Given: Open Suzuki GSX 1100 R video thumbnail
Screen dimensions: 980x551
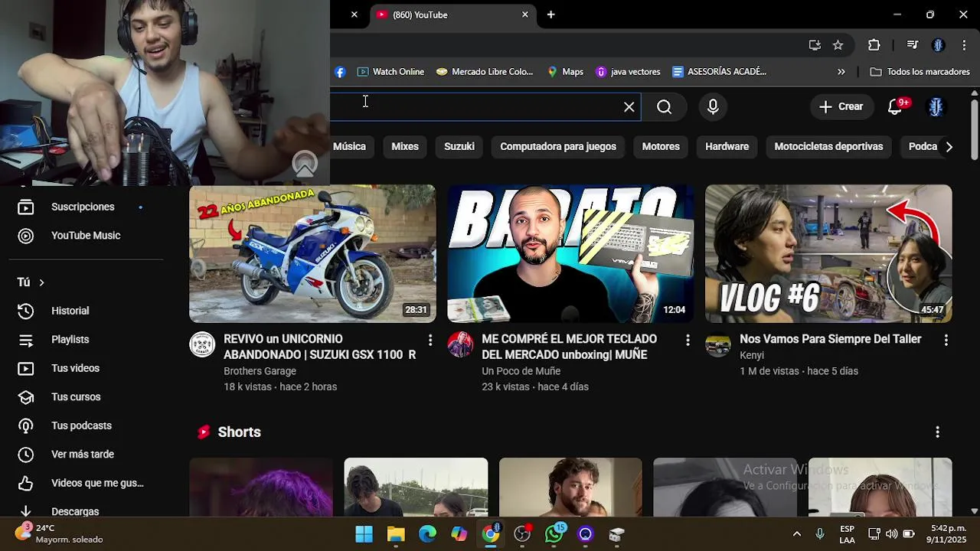Looking at the screenshot, I should [x=312, y=253].
